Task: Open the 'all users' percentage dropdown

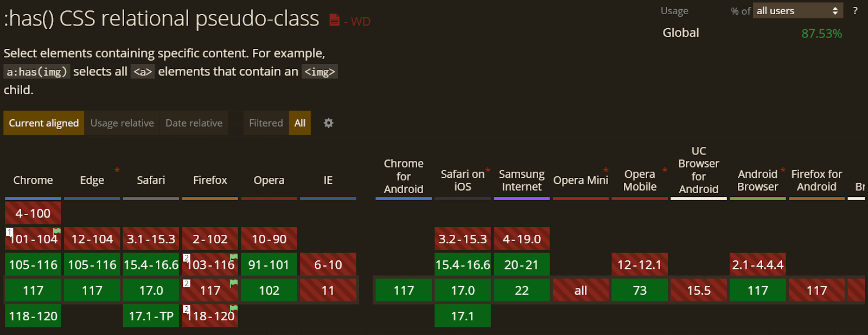Action: [x=797, y=10]
